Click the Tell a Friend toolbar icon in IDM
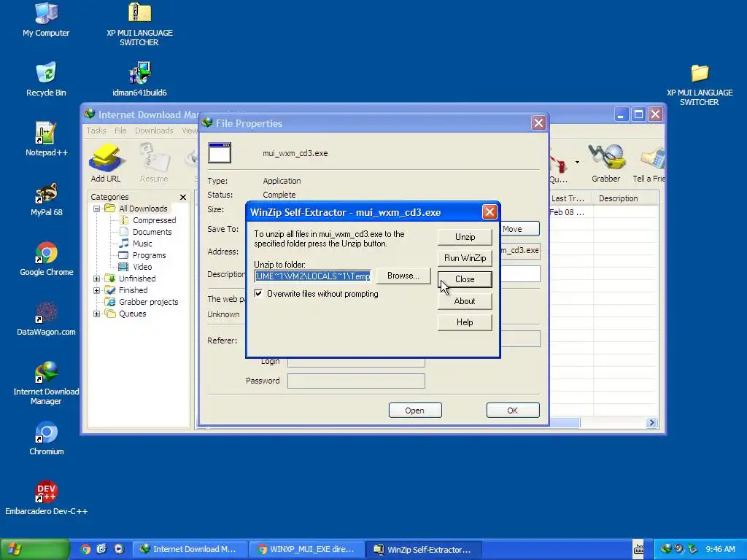Viewport: 747px width, 560px height. point(649,163)
